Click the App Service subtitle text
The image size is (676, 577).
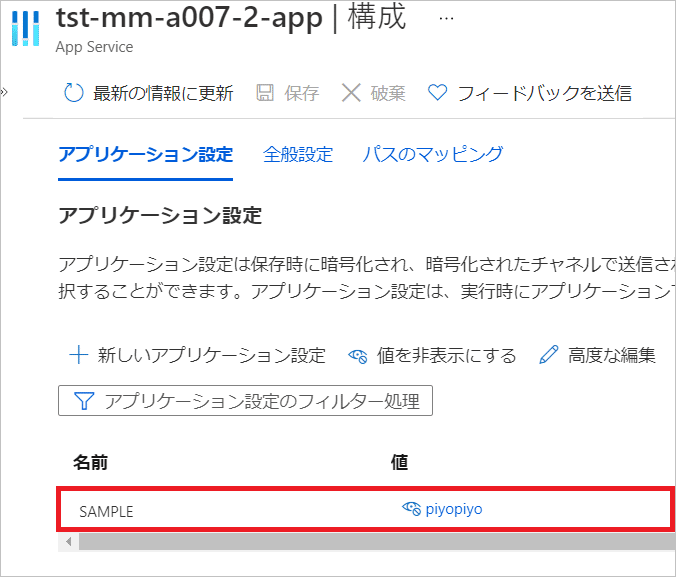94,47
